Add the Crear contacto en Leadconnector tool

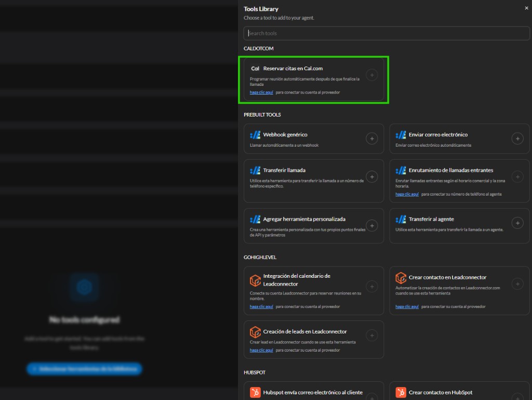pos(517,284)
